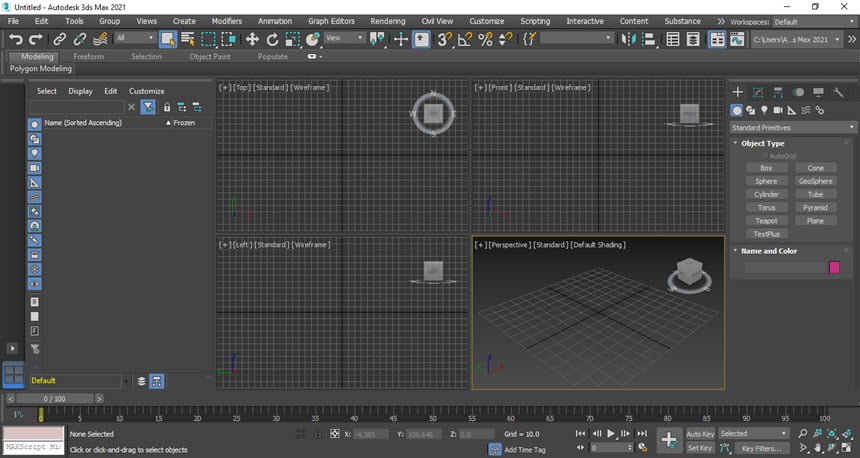Create a Box primitive
Viewport: 860px width, 458px height.
[x=766, y=168]
